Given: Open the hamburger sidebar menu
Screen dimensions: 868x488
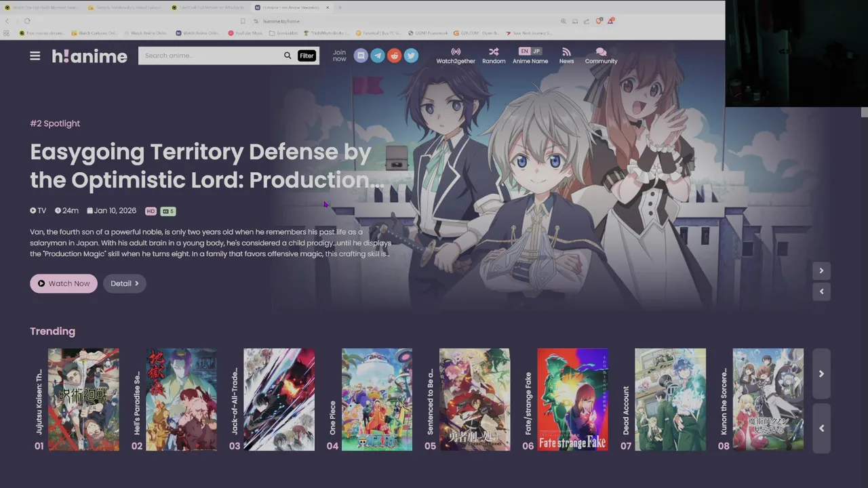Looking at the screenshot, I should click(x=35, y=56).
